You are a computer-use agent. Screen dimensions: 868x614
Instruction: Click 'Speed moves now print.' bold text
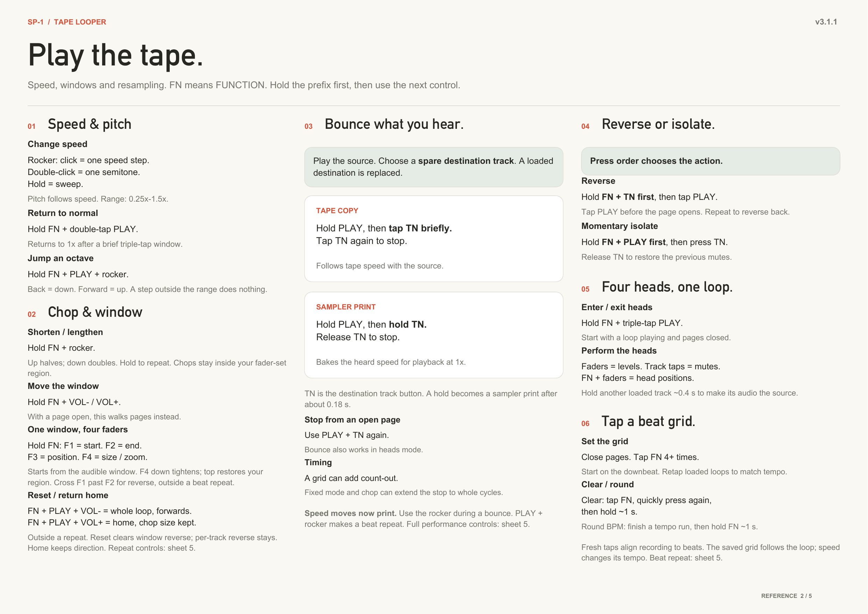pos(351,514)
